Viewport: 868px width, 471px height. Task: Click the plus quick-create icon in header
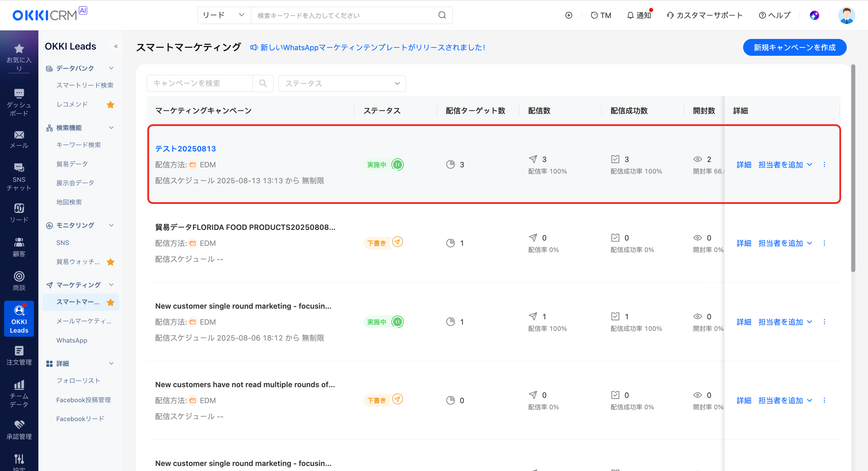(568, 15)
